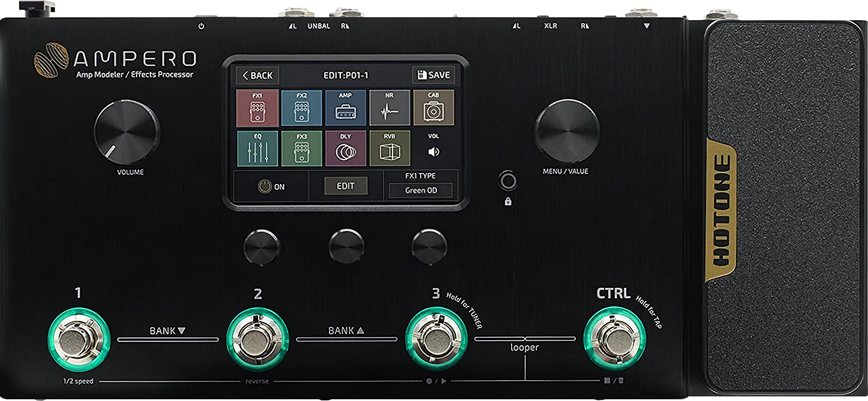
Task: Open the FX1 TYPE Green OD selector
Action: point(421,190)
